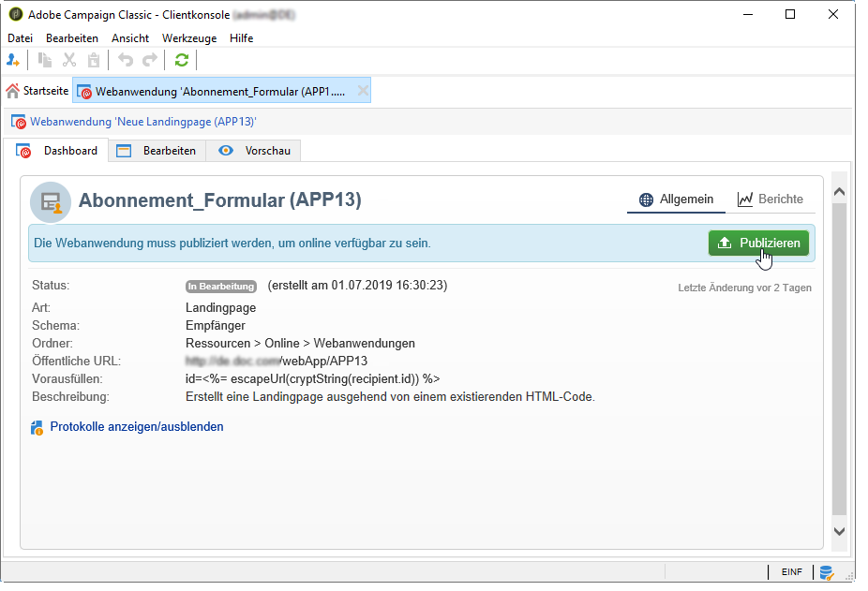Minimize the Clientkonsole window
Viewport: 868px width, 591px height.
click(x=748, y=14)
